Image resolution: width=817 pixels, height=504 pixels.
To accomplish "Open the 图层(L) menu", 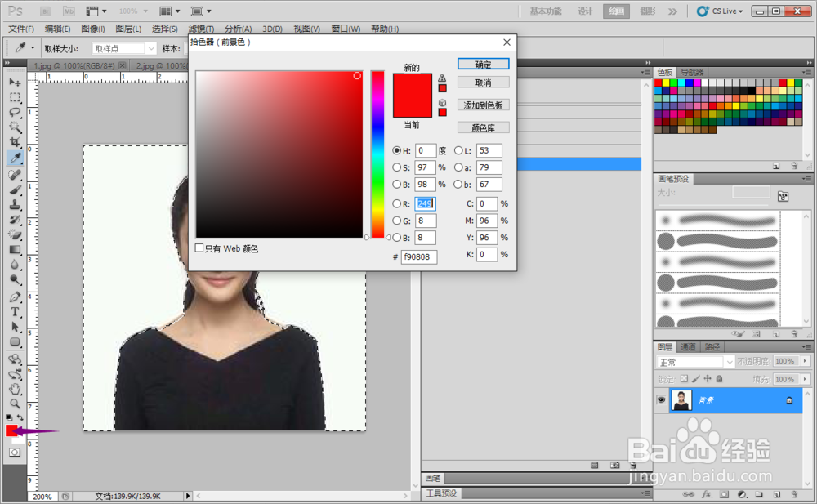I will [x=128, y=29].
